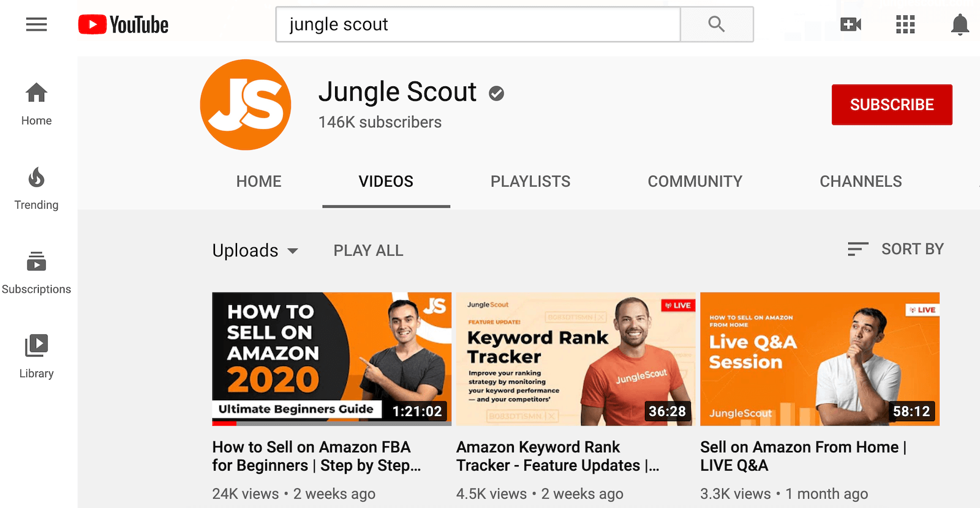Click the Play All link
Image resolution: width=980 pixels, height=508 pixels.
[368, 250]
